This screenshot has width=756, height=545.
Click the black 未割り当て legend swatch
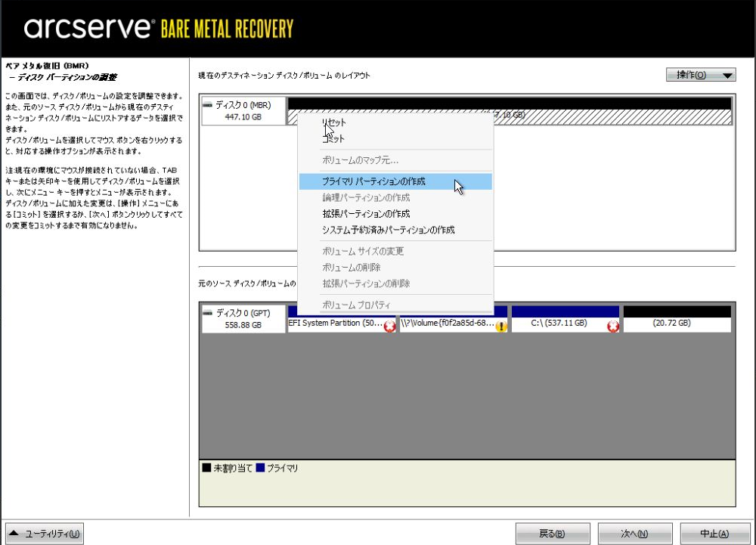coord(206,467)
